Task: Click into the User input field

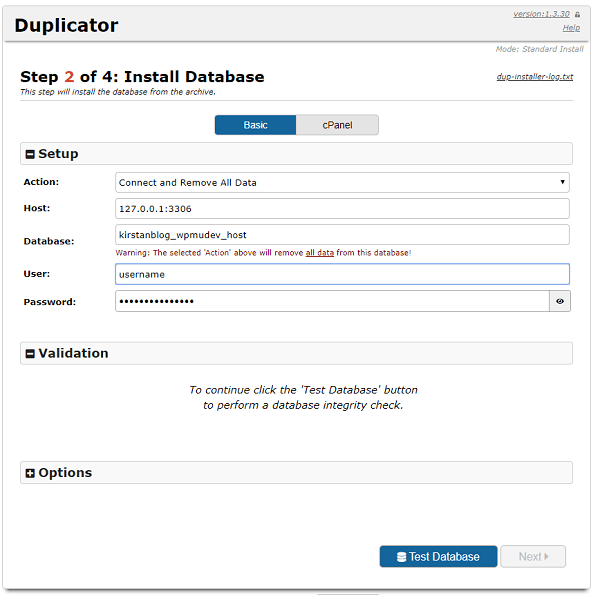Action: click(x=342, y=274)
